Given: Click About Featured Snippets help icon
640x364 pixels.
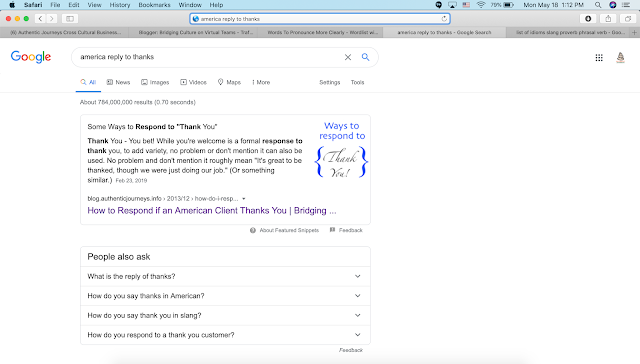Looking at the screenshot, I should [253, 231].
